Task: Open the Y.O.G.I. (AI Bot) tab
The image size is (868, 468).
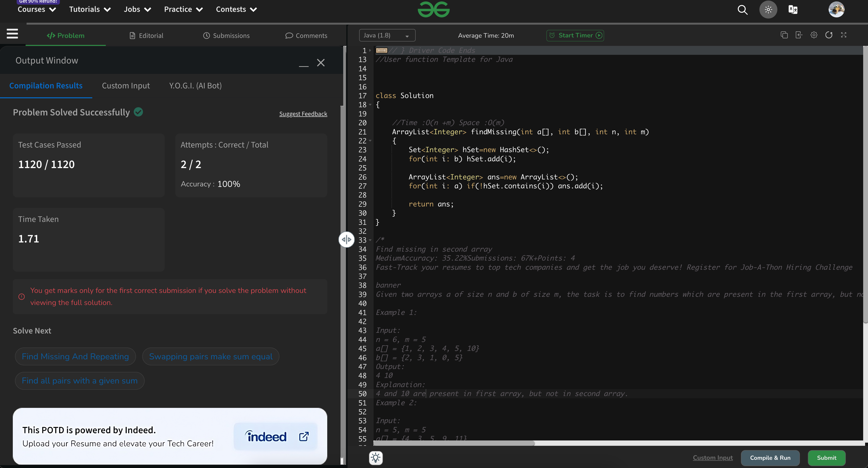Action: click(195, 85)
